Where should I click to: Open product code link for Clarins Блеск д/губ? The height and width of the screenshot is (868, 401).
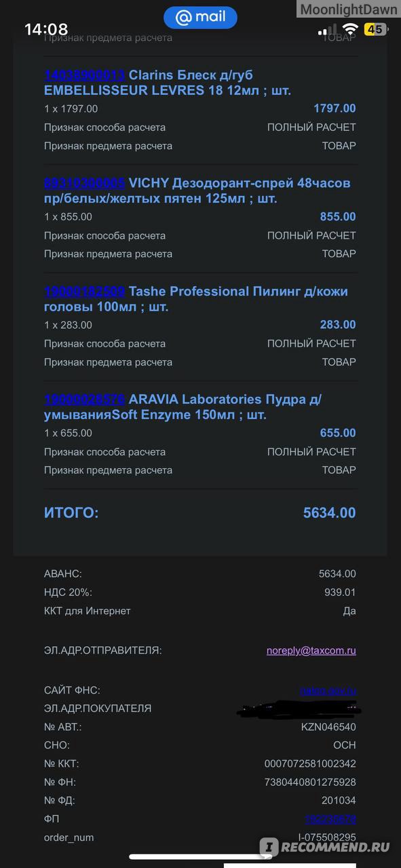84,75
